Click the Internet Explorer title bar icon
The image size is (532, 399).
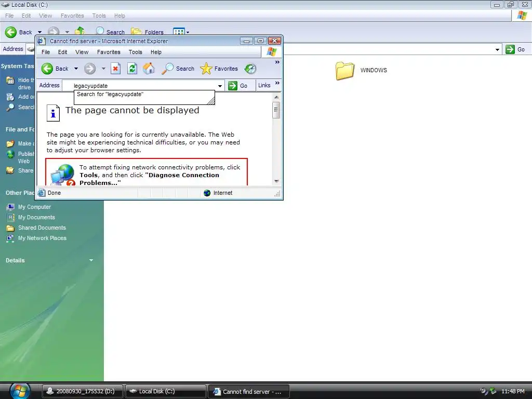tap(42, 41)
